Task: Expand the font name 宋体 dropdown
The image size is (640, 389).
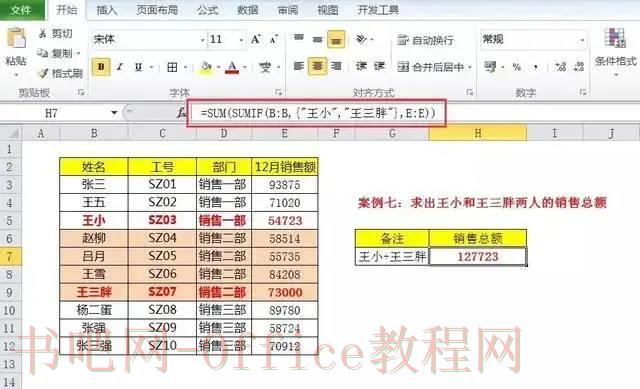Action: [202, 40]
